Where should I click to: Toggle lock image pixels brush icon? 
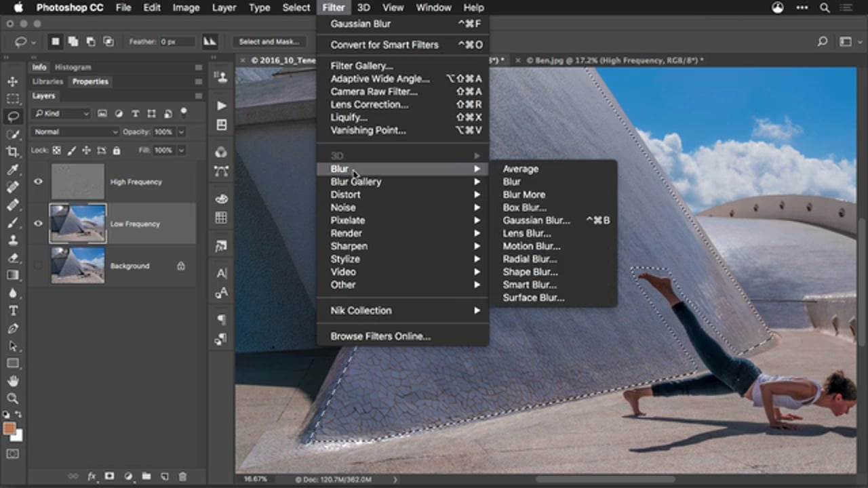71,150
